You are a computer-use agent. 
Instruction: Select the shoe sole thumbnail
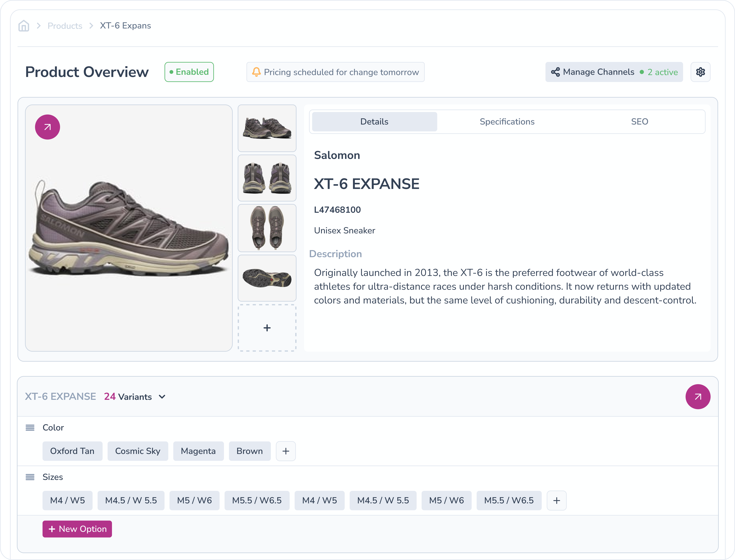click(267, 278)
